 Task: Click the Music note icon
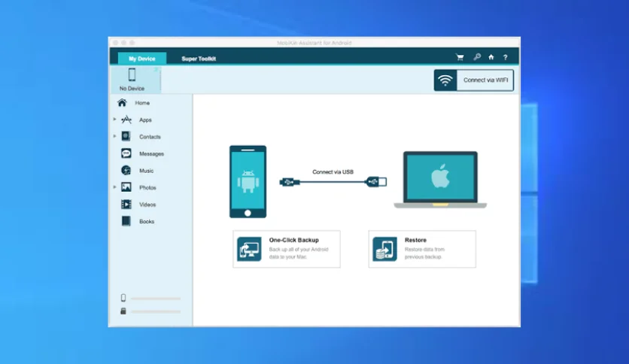click(x=126, y=171)
